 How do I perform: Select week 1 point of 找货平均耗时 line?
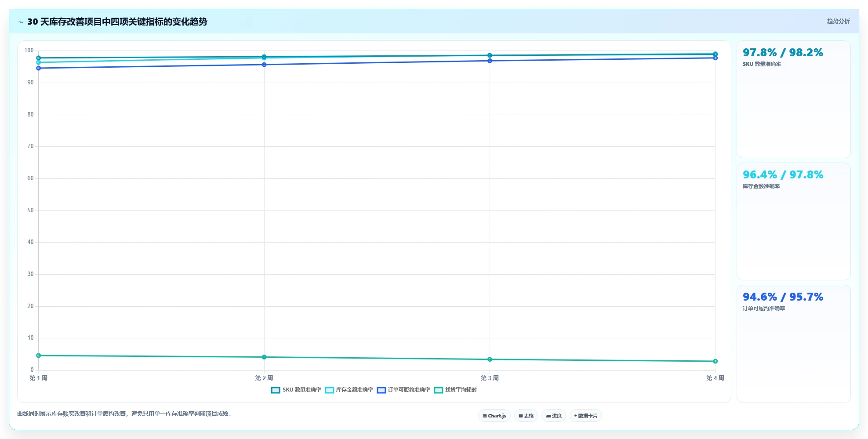pyautogui.click(x=39, y=356)
